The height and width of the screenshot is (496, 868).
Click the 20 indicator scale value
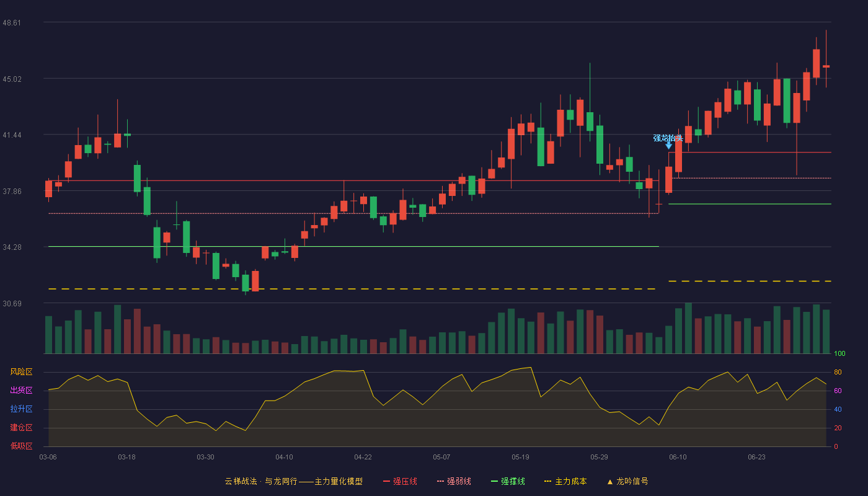(838, 428)
